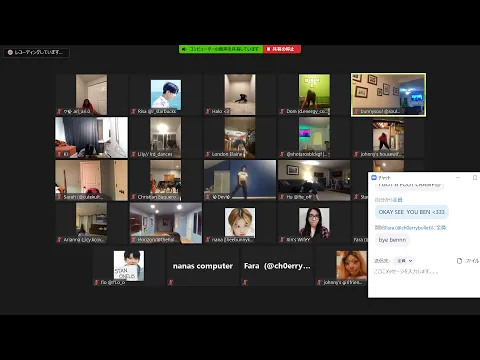Select the 'OKAY SEE YOU BEN <333' message

[x=412, y=212]
